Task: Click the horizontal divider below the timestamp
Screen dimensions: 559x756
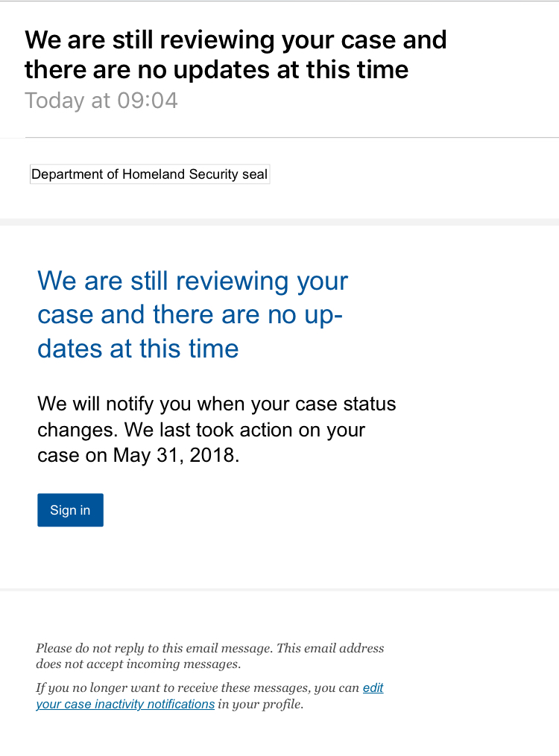Action: tap(291, 138)
